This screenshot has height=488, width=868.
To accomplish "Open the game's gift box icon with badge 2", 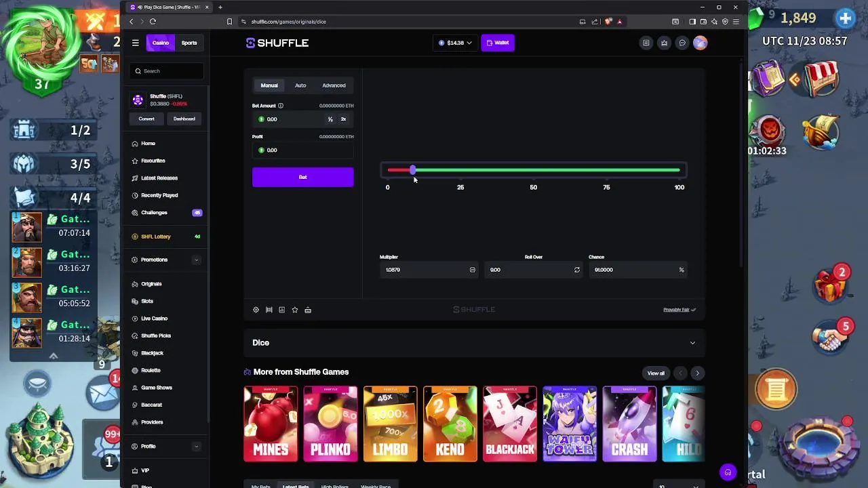I will click(x=831, y=285).
